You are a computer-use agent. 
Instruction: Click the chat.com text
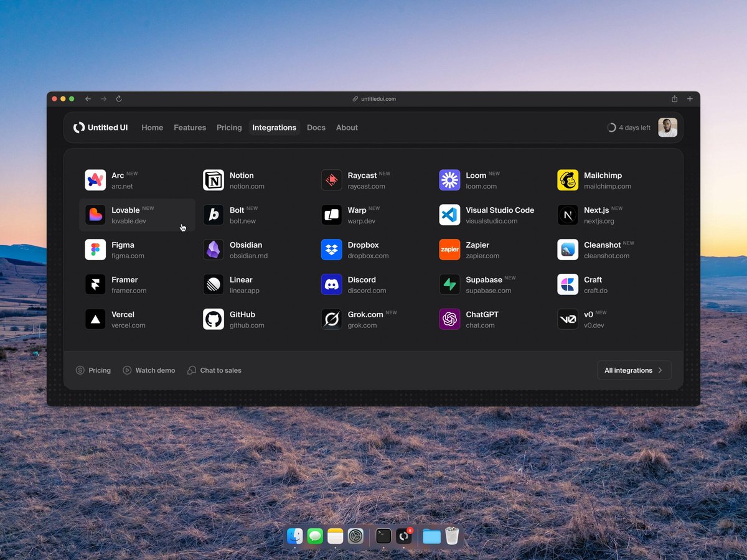pos(481,325)
